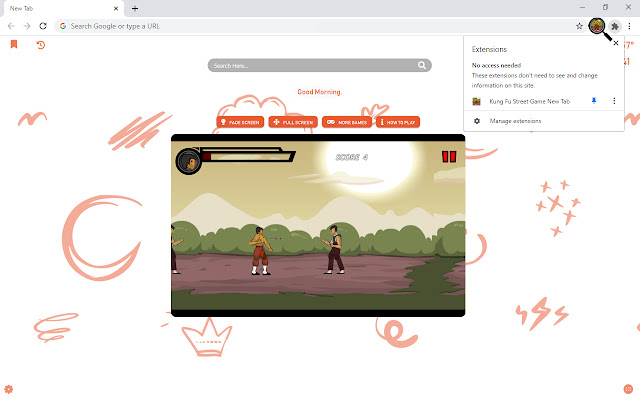Go forward to the next page
Image resolution: width=640 pixels, height=400 pixels.
tap(27, 26)
